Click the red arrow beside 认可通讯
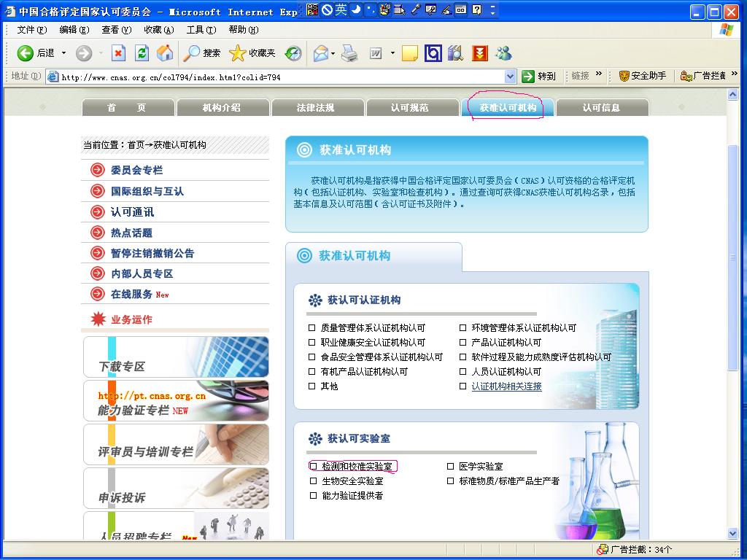Image resolution: width=747 pixels, height=560 pixels. click(98, 212)
